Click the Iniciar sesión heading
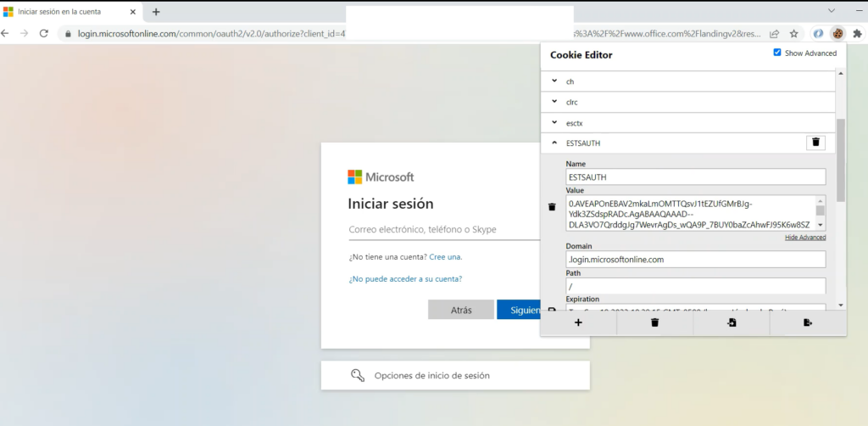Image resolution: width=868 pixels, height=426 pixels. [x=390, y=204]
